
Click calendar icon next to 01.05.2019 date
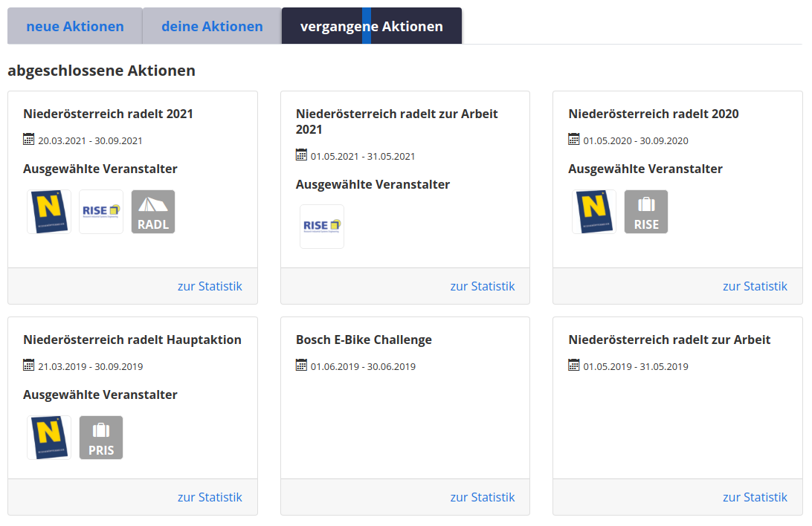(574, 365)
